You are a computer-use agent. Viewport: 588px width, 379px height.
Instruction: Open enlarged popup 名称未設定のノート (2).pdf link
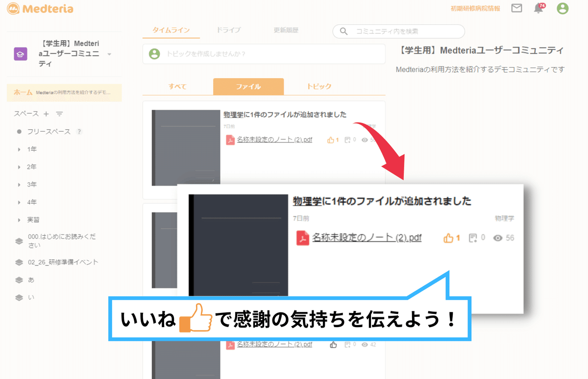pos(367,238)
